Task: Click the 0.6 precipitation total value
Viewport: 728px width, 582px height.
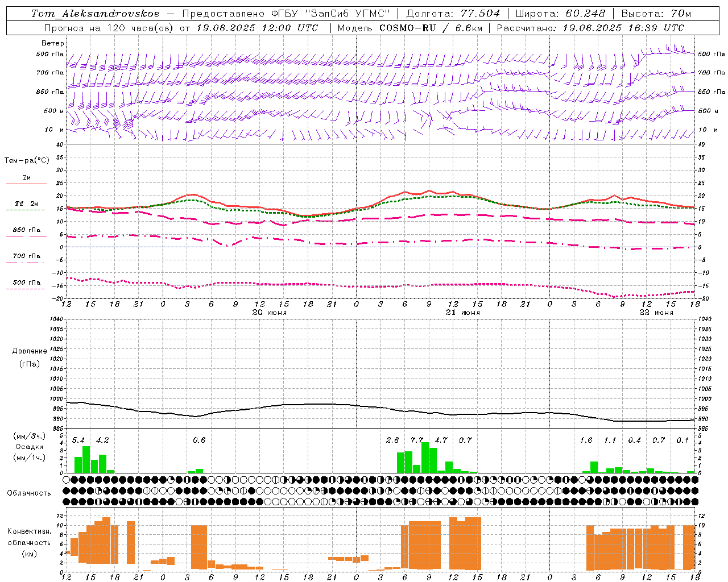Action: [199, 440]
